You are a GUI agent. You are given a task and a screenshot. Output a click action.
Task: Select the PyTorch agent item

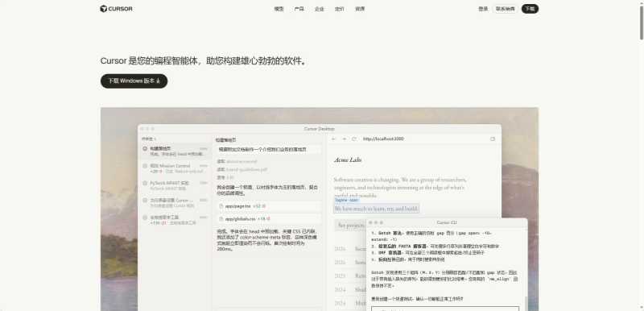pos(175,185)
